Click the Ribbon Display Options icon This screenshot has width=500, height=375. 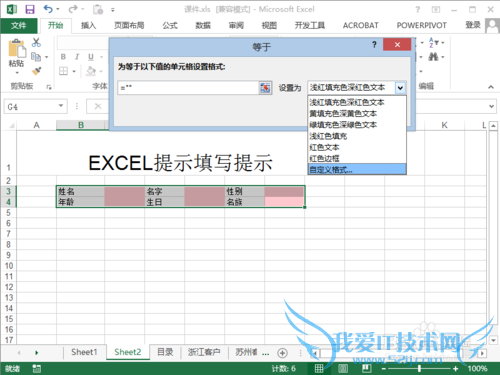(436, 10)
